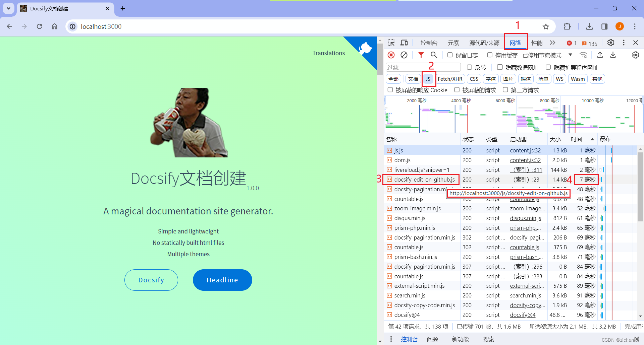Image resolution: width=644 pixels, height=345 pixels.
Task: Export HAR file download icon
Action: [613, 55]
